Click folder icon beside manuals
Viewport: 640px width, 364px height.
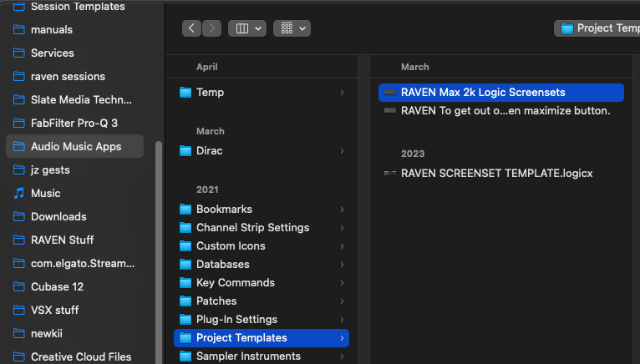tap(18, 30)
